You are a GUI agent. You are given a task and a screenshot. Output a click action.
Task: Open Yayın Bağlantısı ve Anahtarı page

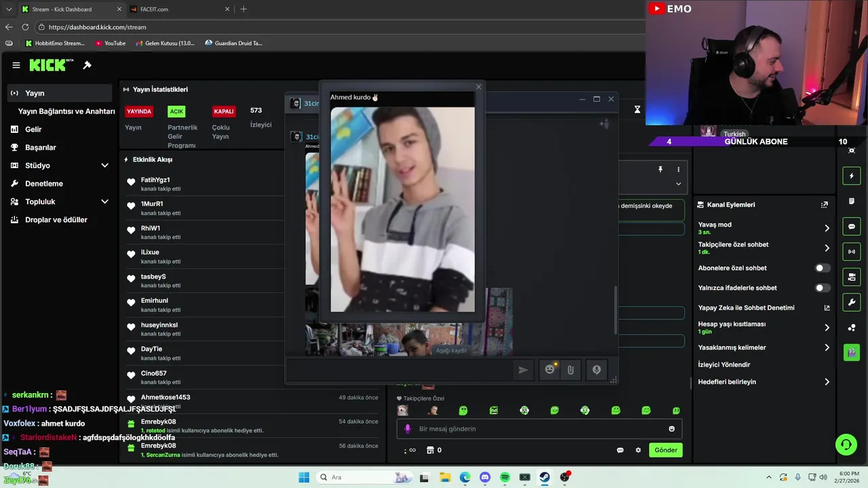coord(66,111)
